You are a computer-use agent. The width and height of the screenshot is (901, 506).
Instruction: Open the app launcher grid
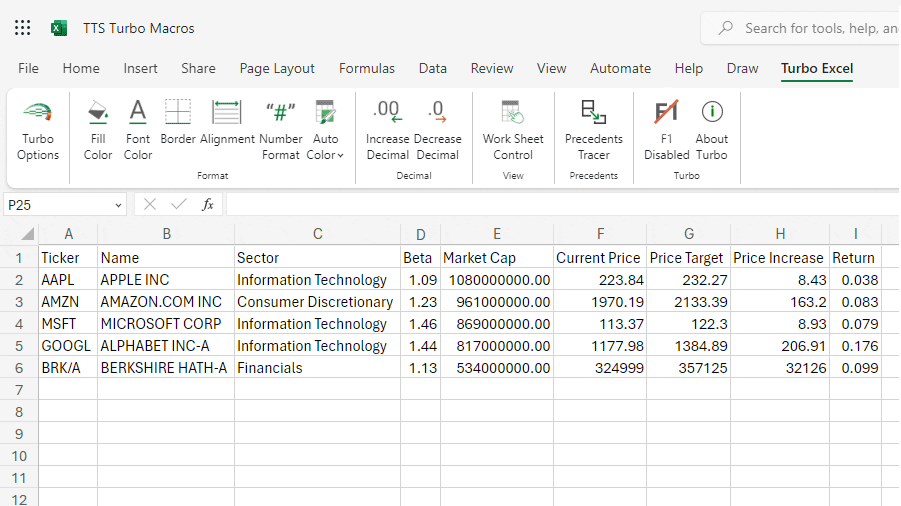click(23, 28)
